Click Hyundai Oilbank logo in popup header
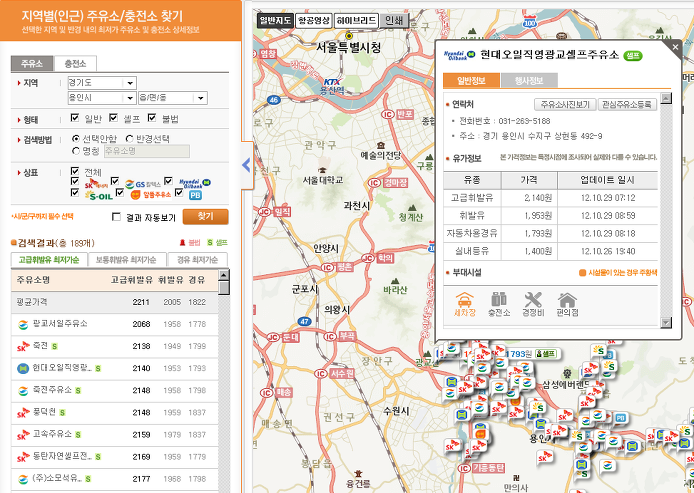The width and height of the screenshot is (694, 493). [459, 55]
